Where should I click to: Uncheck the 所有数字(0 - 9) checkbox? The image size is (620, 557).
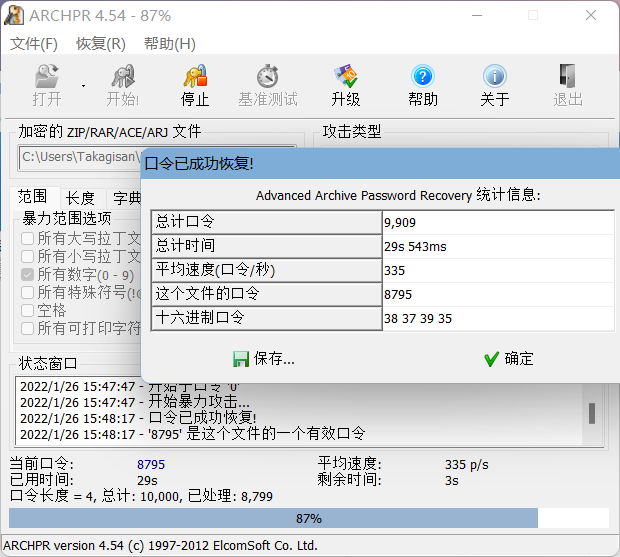tap(27, 274)
